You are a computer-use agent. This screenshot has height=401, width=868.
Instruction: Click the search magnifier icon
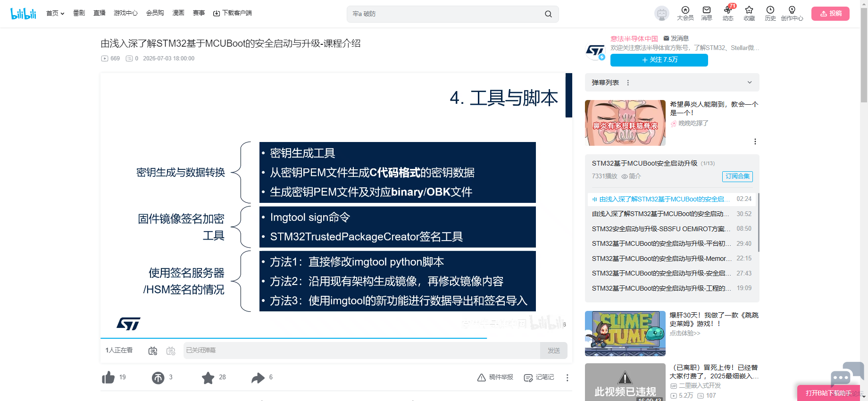[x=548, y=14]
